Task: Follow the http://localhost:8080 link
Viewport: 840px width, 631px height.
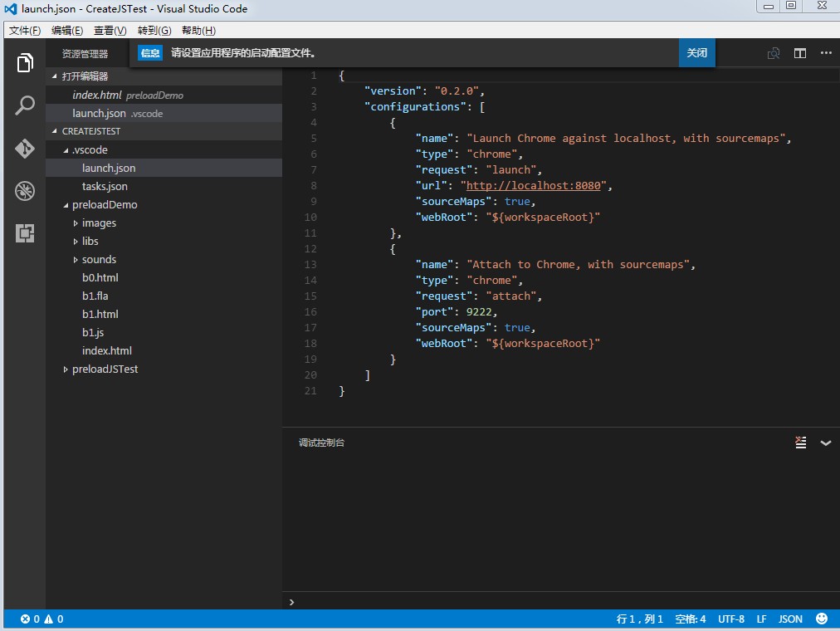Action: click(x=533, y=185)
